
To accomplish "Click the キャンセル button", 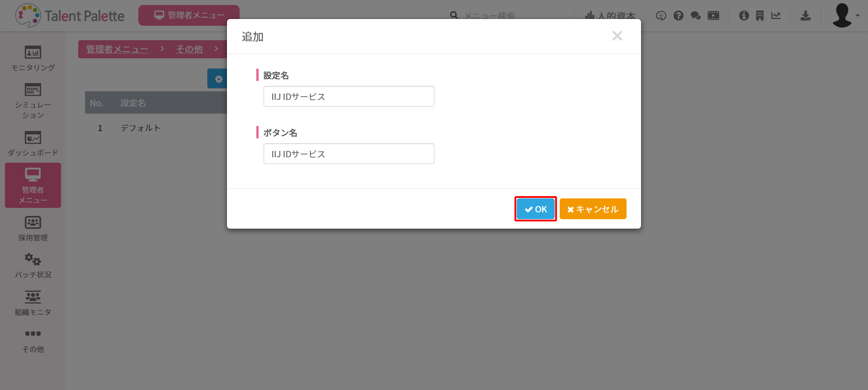I will point(593,209).
